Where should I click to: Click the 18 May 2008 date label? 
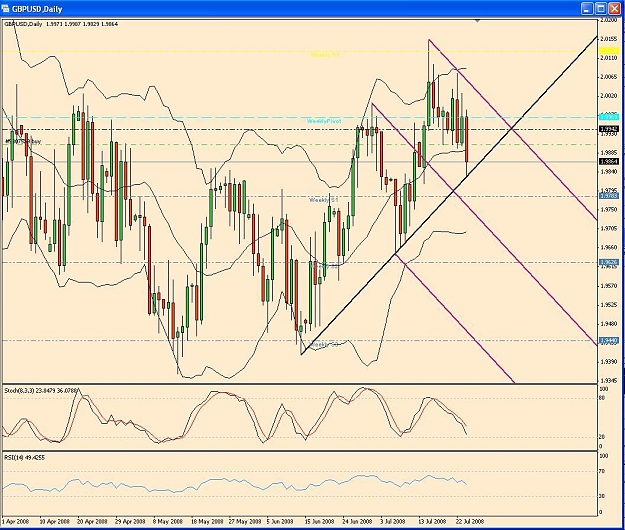206,521
